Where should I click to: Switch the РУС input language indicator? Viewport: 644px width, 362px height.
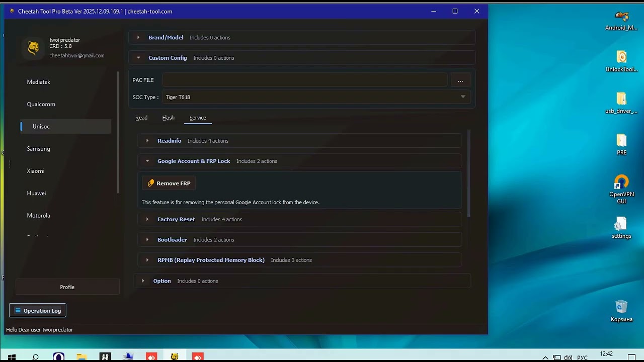pos(582,358)
